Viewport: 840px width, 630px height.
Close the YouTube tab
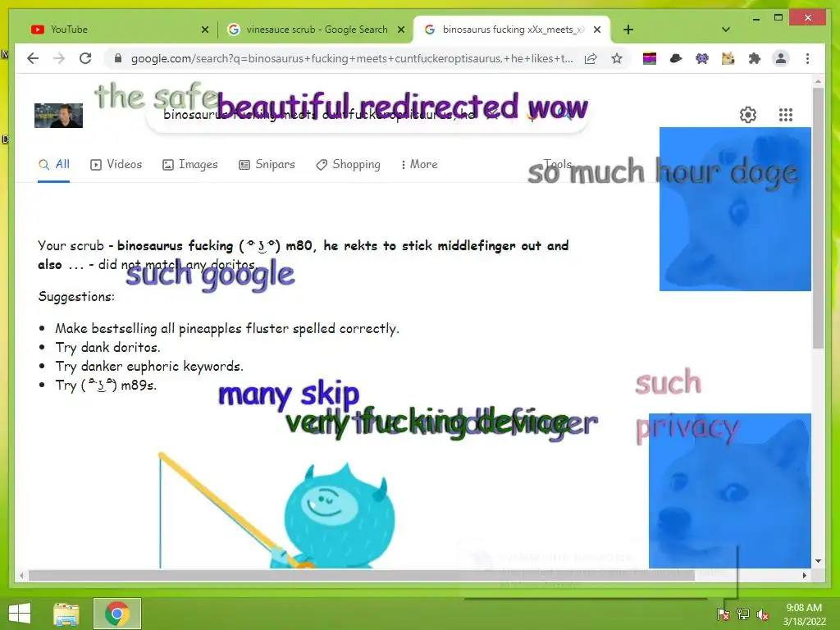point(204,30)
